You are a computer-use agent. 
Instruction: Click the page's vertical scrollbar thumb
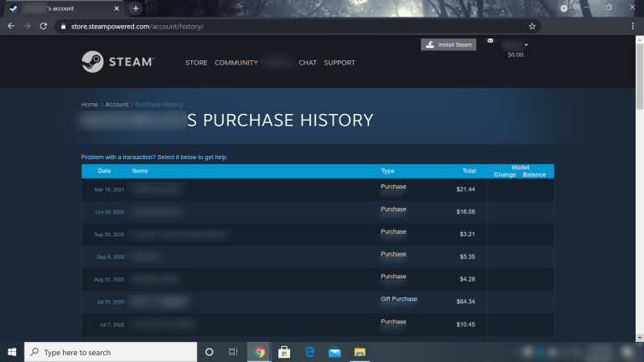(x=640, y=76)
